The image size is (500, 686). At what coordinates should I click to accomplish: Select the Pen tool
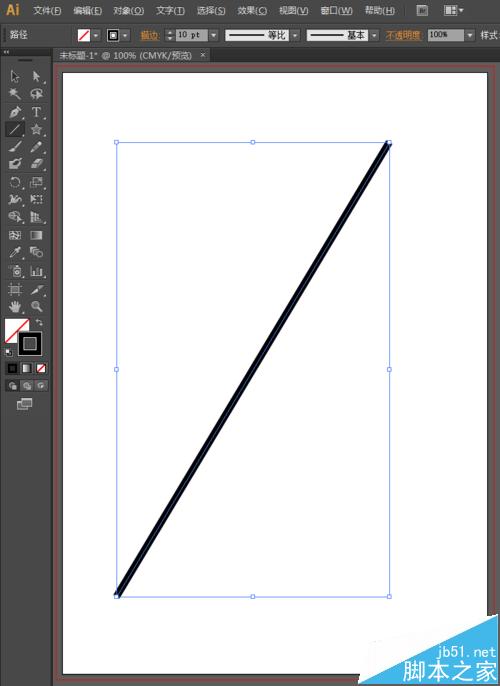coord(15,112)
